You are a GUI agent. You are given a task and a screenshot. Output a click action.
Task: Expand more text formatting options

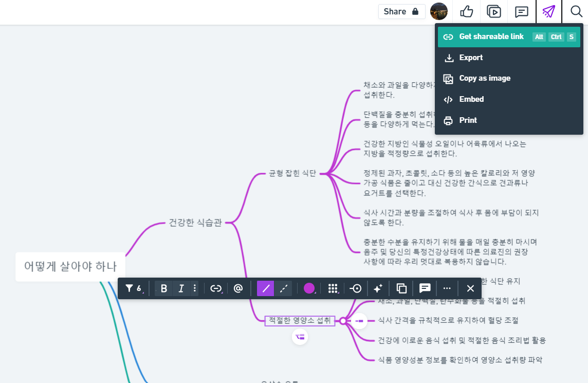[195, 288]
